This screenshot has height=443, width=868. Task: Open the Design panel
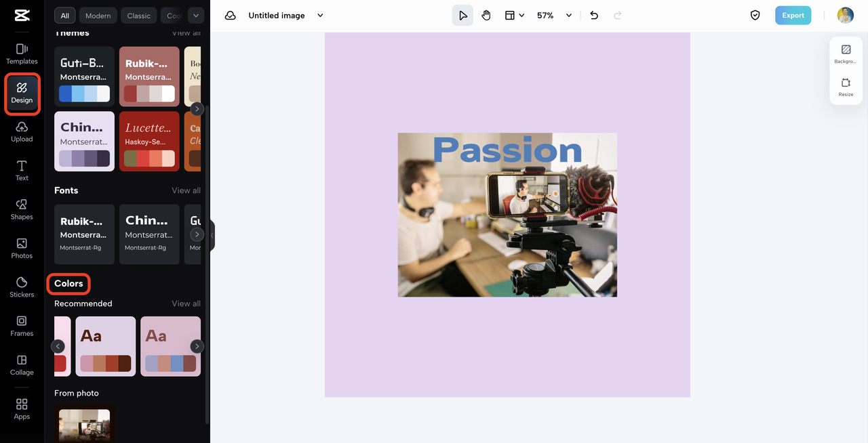(22, 93)
